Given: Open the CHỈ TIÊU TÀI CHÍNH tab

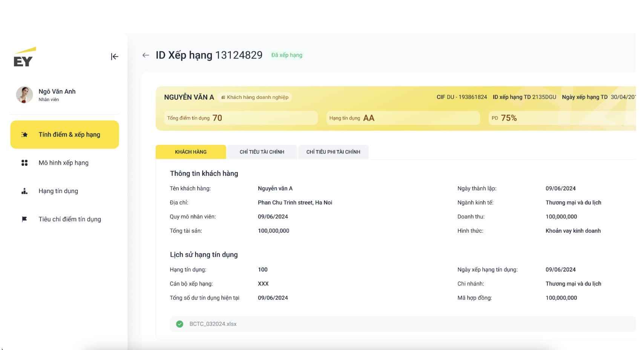Looking at the screenshot, I should [x=262, y=152].
